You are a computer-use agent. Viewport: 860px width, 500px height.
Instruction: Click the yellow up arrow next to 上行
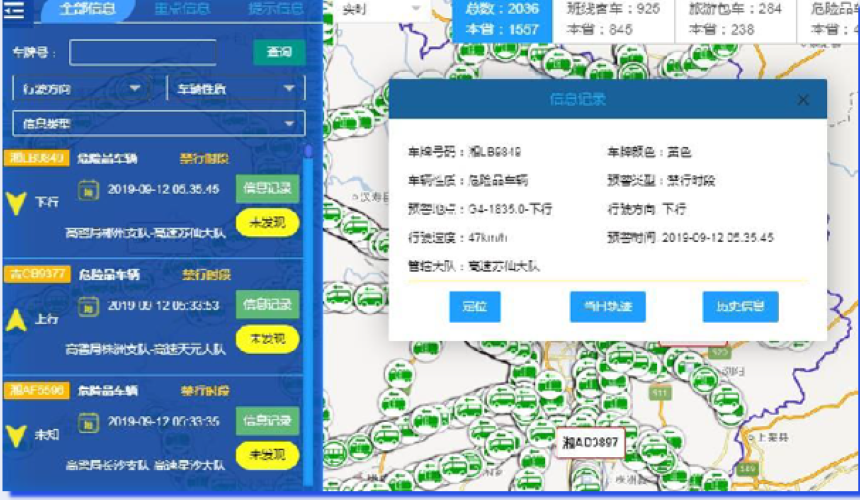point(16,320)
